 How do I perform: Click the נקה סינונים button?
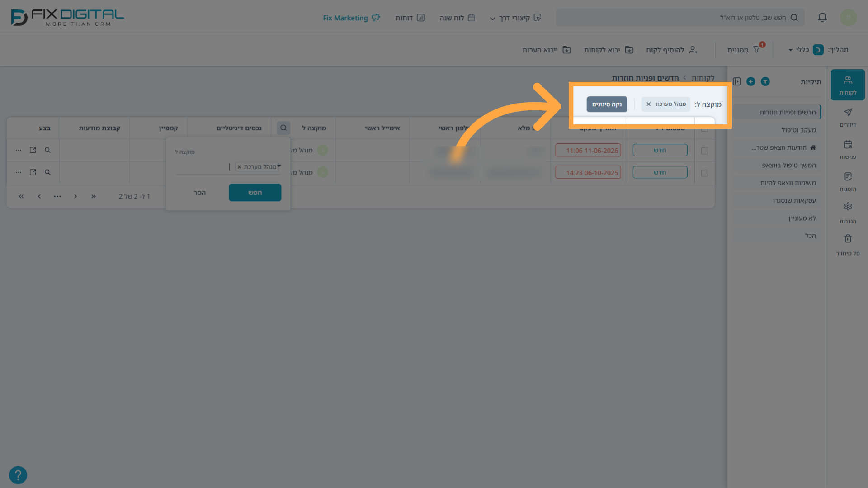coord(607,104)
